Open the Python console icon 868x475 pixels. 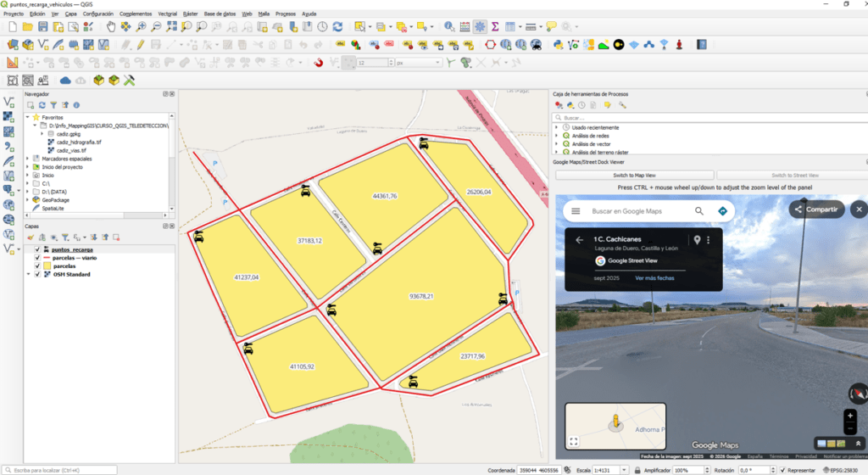pyautogui.click(x=558, y=45)
